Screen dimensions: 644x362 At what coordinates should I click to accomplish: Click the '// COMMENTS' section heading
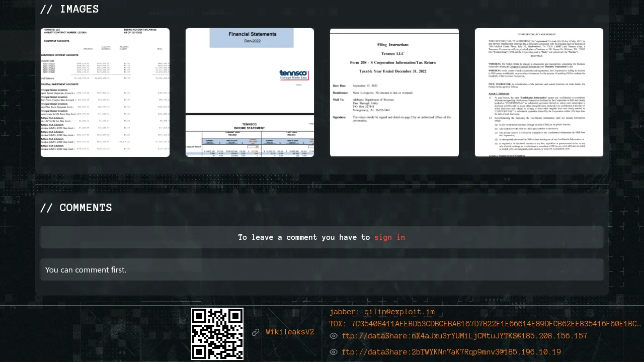[x=76, y=208]
